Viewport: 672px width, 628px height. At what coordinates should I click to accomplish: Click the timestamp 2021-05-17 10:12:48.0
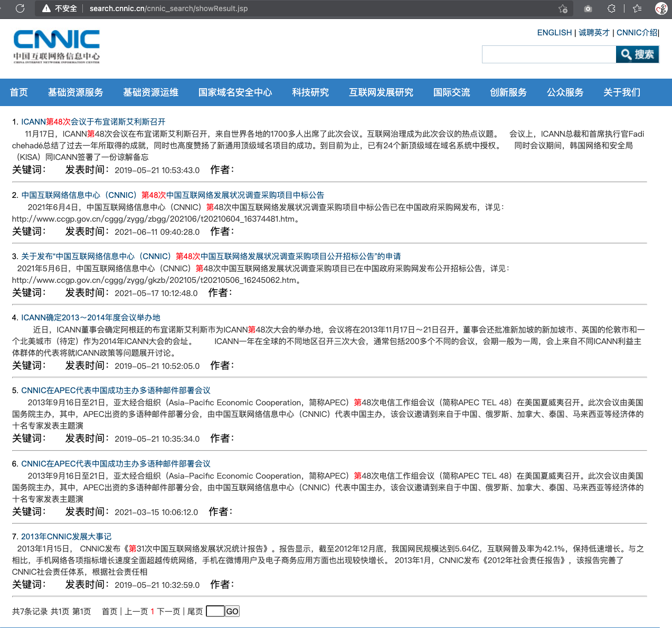(x=156, y=293)
